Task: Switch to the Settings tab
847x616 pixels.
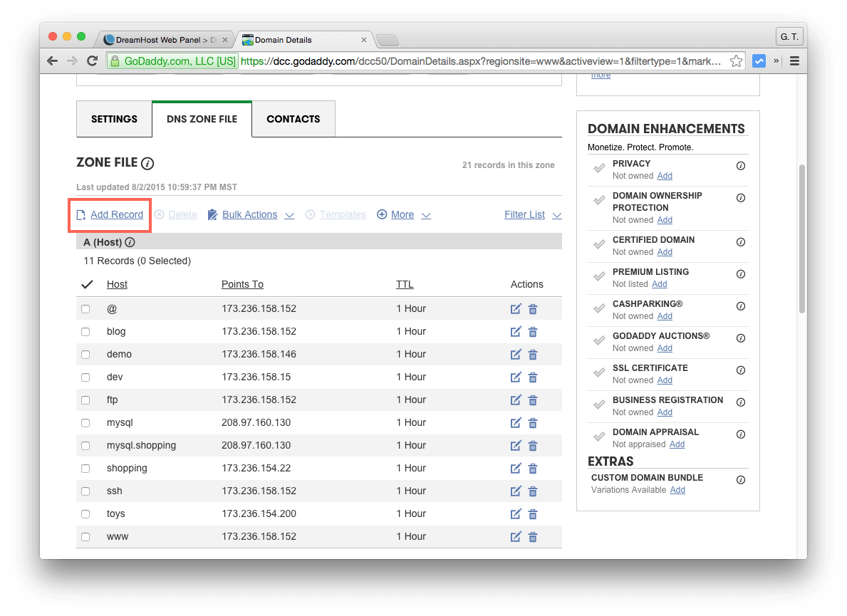Action: (114, 118)
